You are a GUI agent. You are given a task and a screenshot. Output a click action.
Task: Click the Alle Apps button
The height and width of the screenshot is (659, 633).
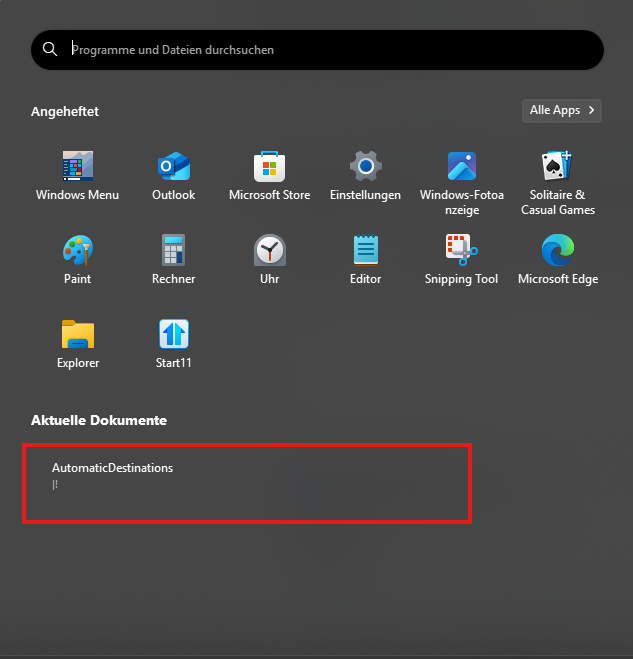555,110
